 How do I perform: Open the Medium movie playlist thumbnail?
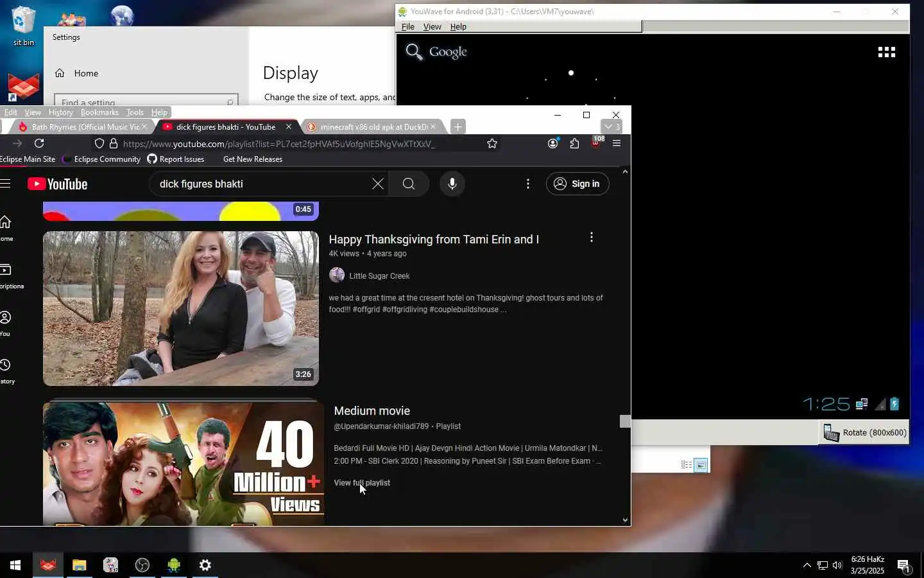(x=184, y=464)
